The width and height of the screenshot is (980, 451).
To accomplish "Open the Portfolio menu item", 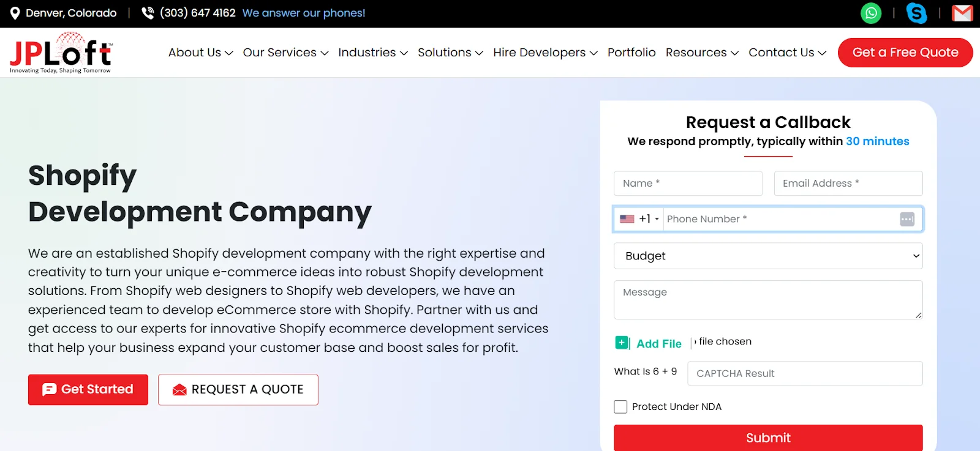I will [x=631, y=53].
